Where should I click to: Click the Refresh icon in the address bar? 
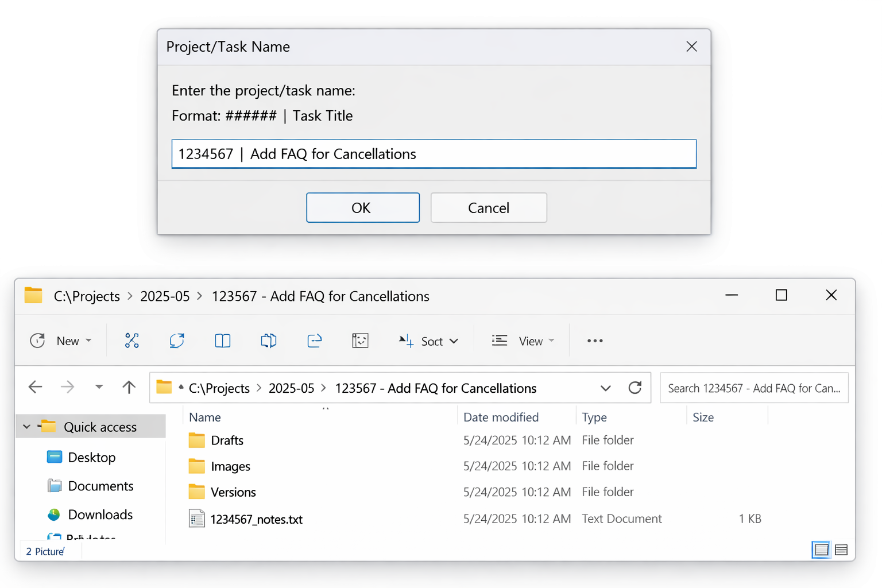pyautogui.click(x=635, y=388)
